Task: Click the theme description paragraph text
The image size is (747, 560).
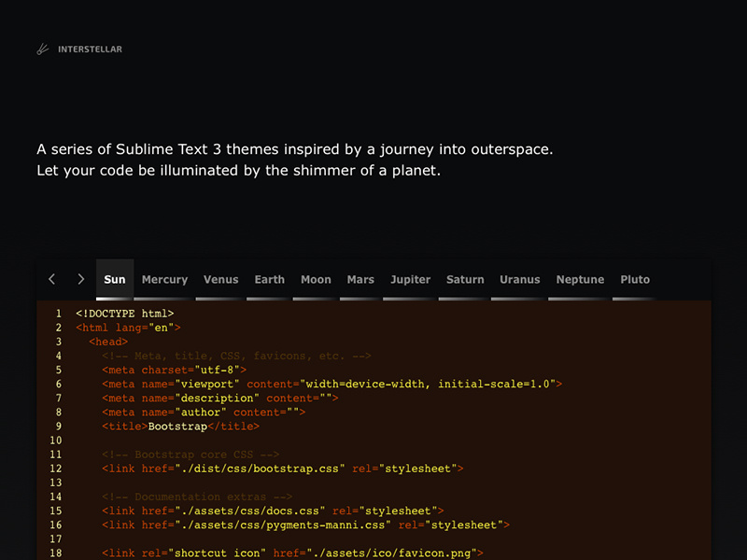Action: (300, 160)
